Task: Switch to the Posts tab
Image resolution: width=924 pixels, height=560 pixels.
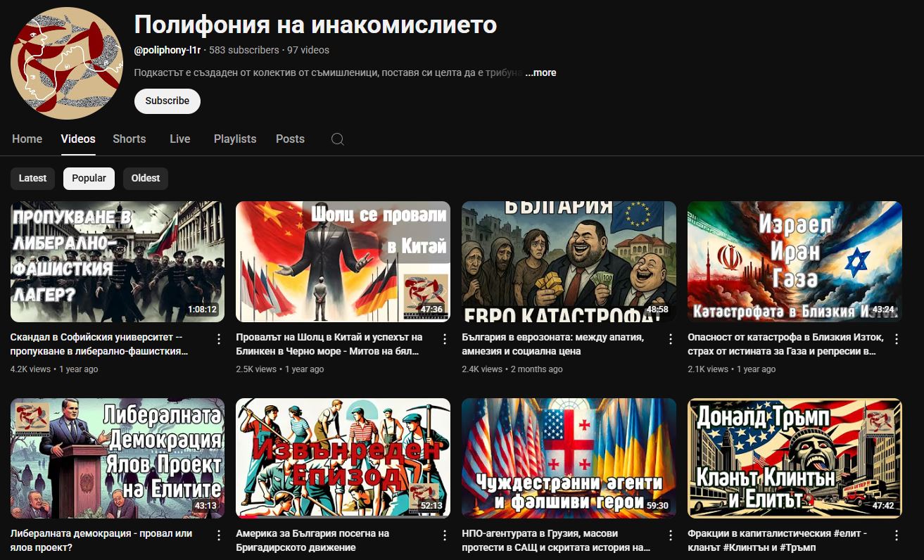Action: point(290,139)
